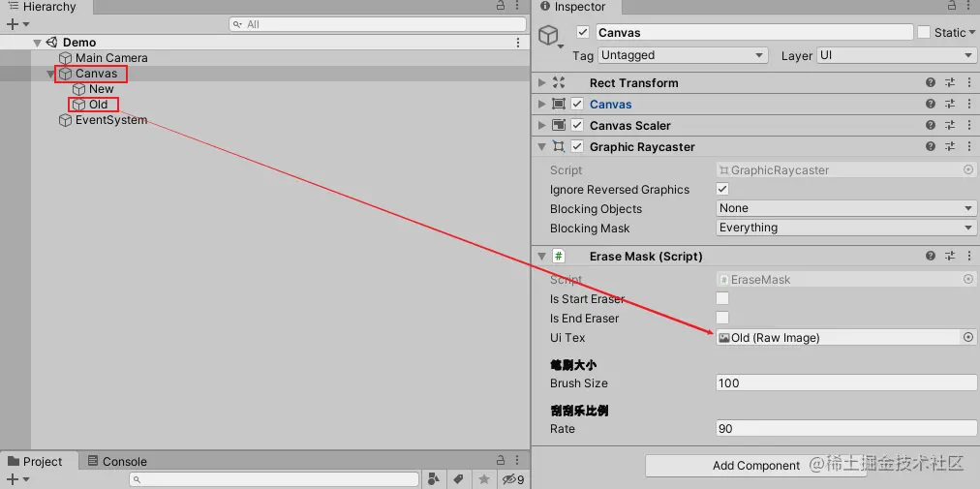Open the Project panel create (+) dropdown
This screenshot has width=980, height=489.
16,479
